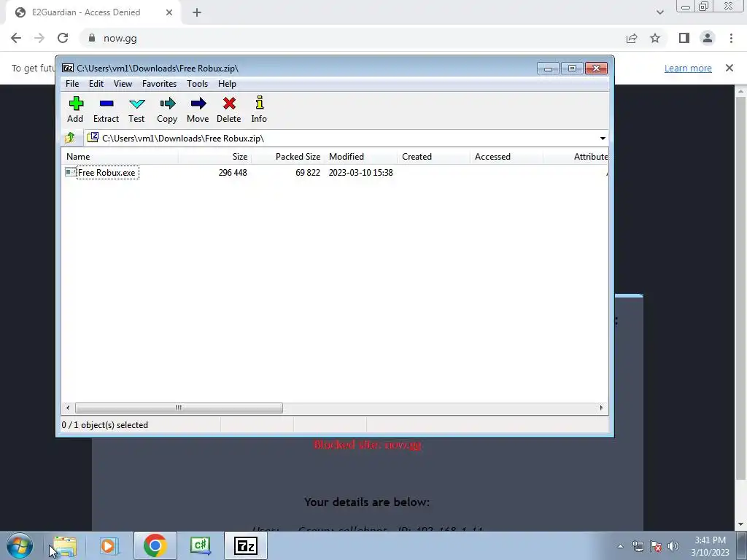Click the horizontal scrollbar thumb in 7-Zip
The image size is (747, 560).
coord(179,408)
